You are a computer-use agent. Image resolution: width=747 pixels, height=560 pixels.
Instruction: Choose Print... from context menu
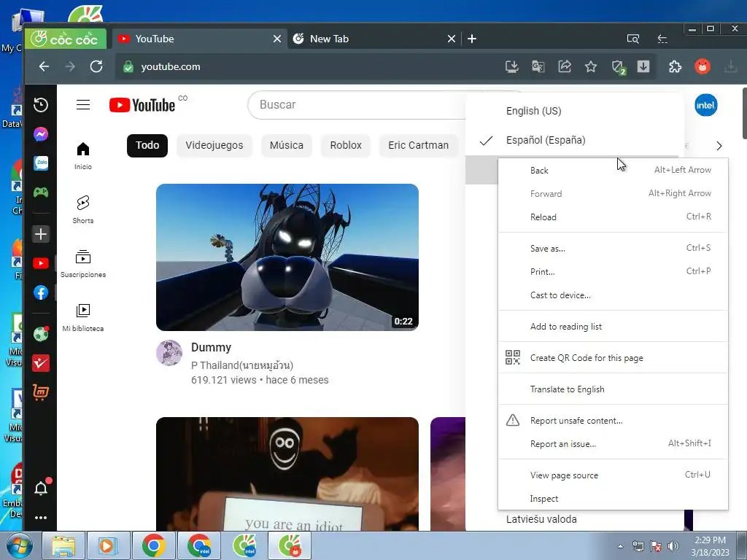613,272
